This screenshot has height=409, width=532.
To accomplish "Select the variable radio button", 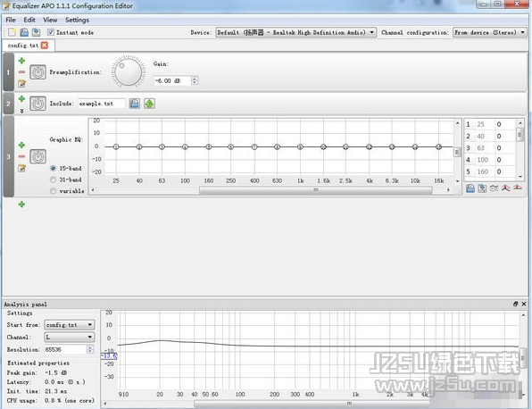I will [53, 191].
